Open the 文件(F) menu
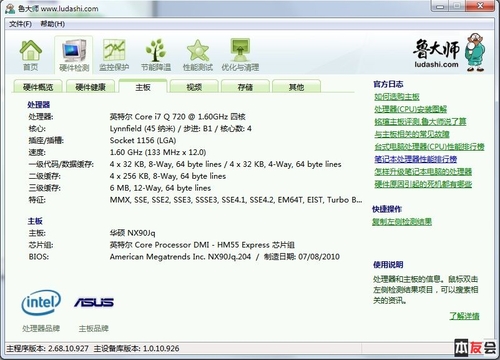The image size is (500, 360). pyautogui.click(x=20, y=24)
